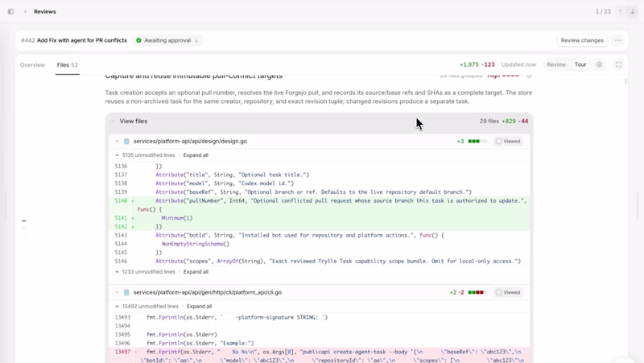Viewport: 644px width, 363px height.
Task: Click the 'Updated now' timestamp
Action: point(518,64)
